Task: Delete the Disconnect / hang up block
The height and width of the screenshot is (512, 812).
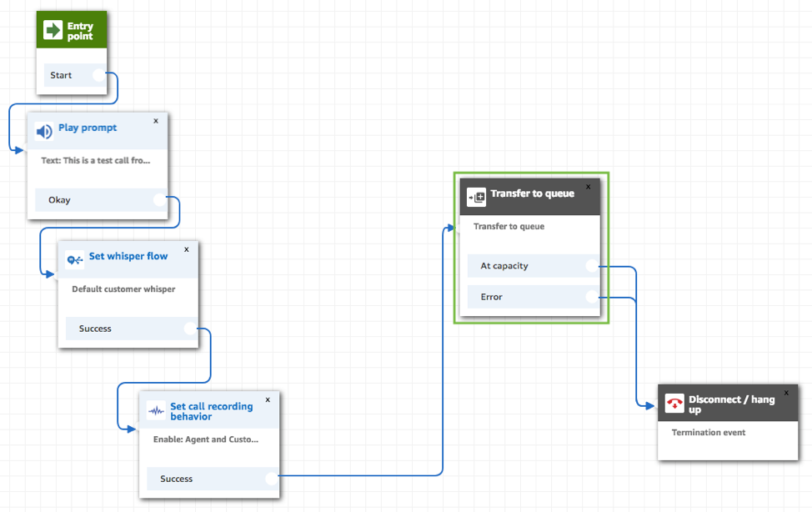Action: [785, 392]
